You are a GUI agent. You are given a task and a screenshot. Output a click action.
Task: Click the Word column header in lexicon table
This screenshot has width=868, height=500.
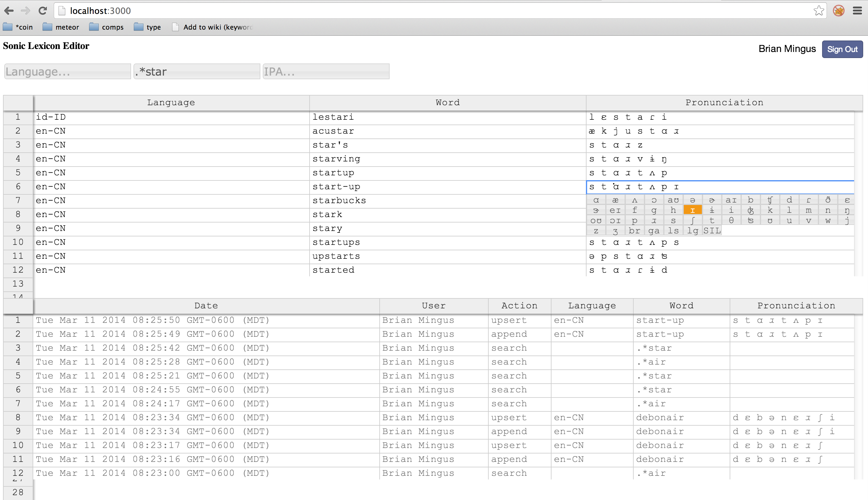(x=448, y=103)
